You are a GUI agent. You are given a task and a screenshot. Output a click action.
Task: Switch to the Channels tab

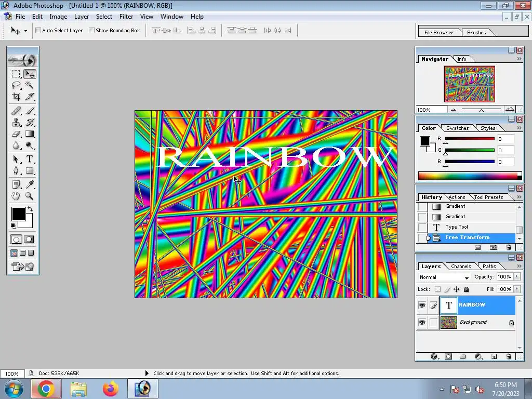[460, 267]
